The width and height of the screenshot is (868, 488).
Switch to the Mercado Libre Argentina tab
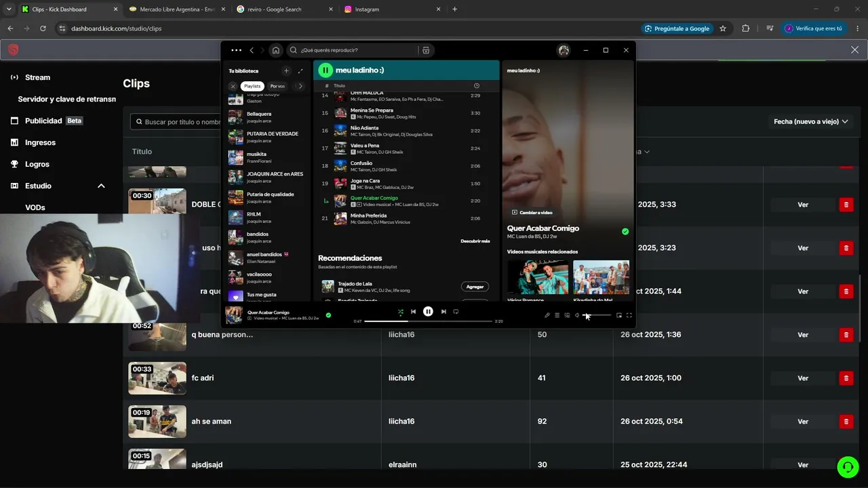[x=177, y=9]
